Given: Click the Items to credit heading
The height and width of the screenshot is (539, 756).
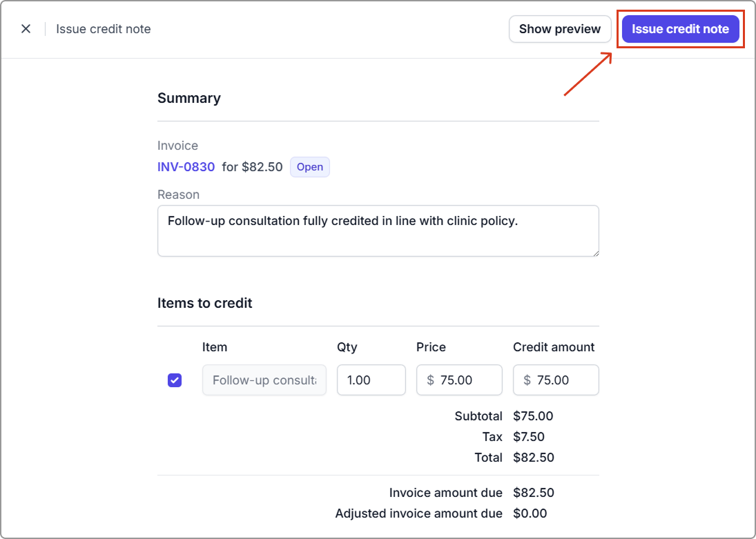Looking at the screenshot, I should (204, 303).
